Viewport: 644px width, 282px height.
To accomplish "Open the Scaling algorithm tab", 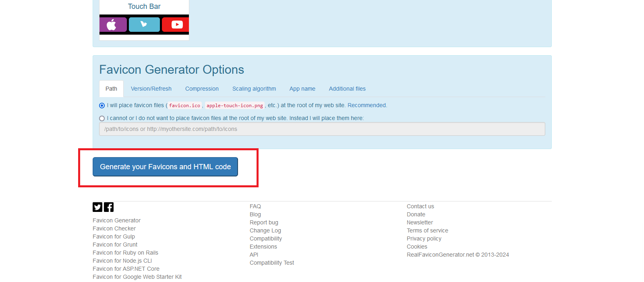I will 254,89.
